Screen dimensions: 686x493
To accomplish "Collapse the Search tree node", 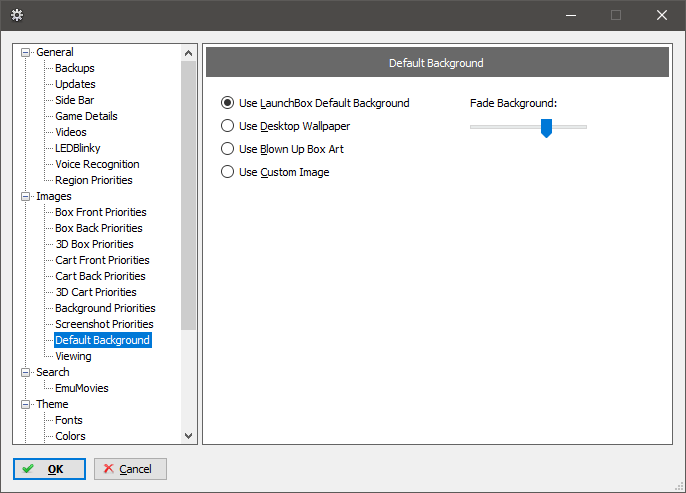I will pos(25,372).
